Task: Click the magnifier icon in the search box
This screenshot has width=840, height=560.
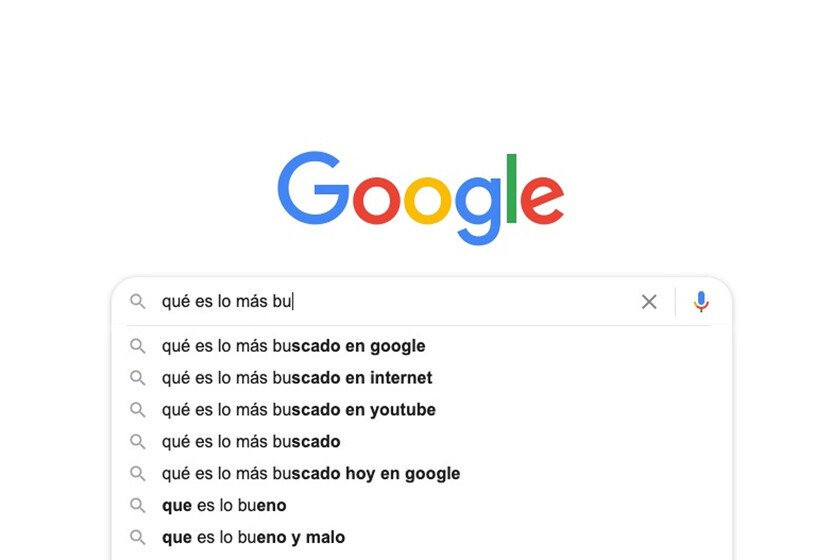Action: point(138,302)
